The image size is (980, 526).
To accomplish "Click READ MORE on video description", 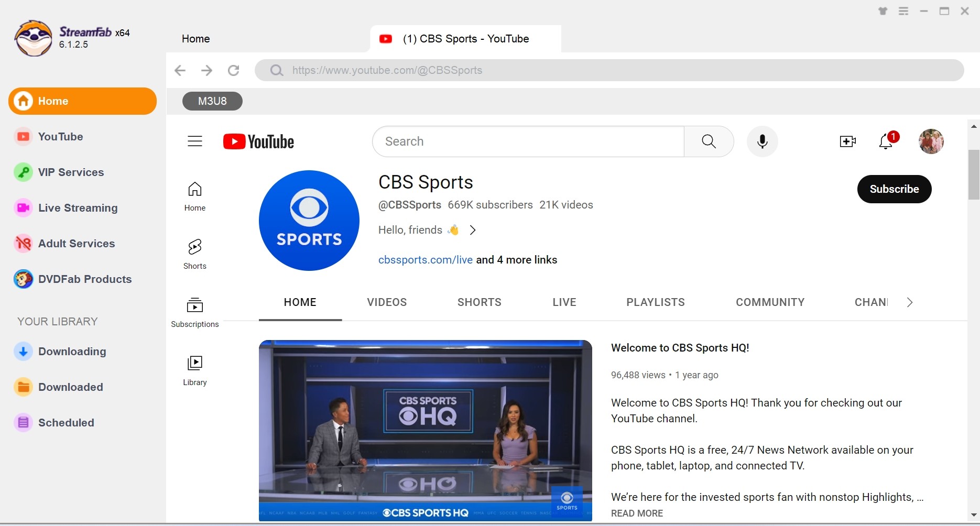I will [x=637, y=513].
